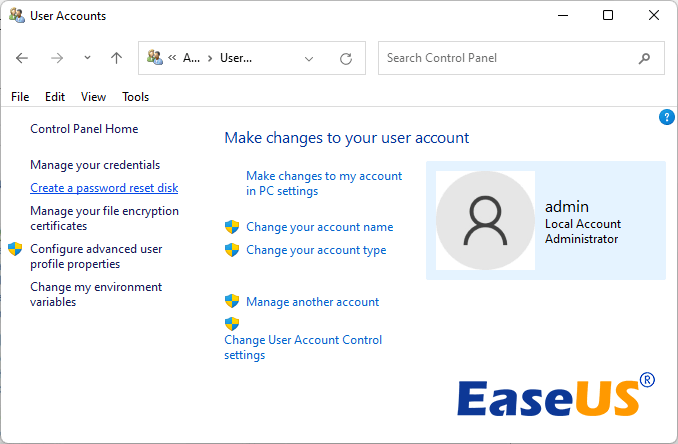
Task: Click the Search Control Panel field
Action: click(x=505, y=58)
